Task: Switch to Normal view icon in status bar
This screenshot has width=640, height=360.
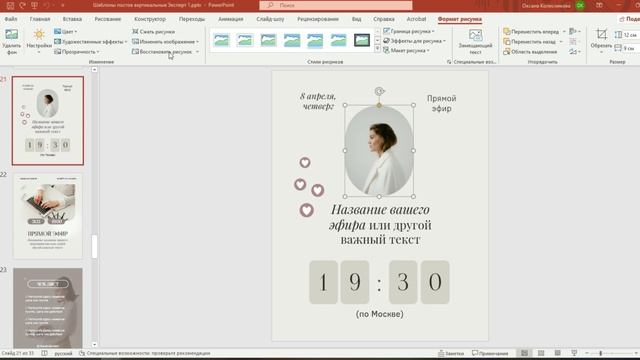Action: (524, 353)
